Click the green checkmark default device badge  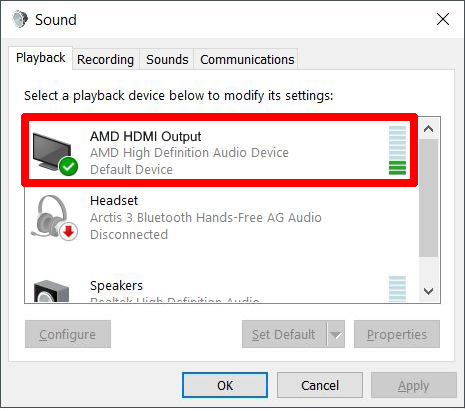tap(69, 167)
